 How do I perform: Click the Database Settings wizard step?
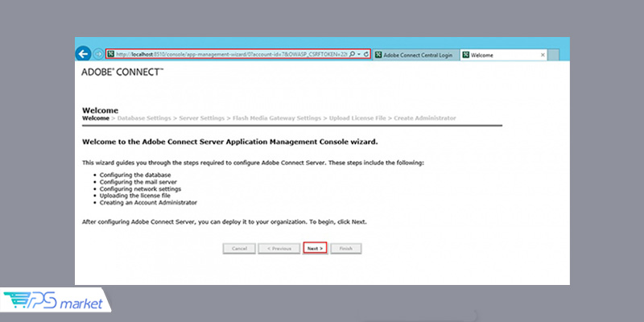(144, 118)
